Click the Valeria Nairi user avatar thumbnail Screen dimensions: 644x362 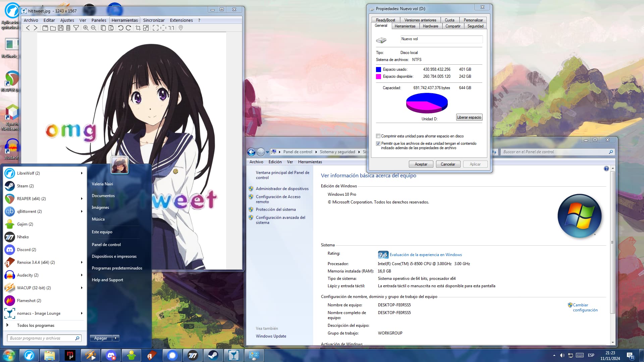pos(119,165)
